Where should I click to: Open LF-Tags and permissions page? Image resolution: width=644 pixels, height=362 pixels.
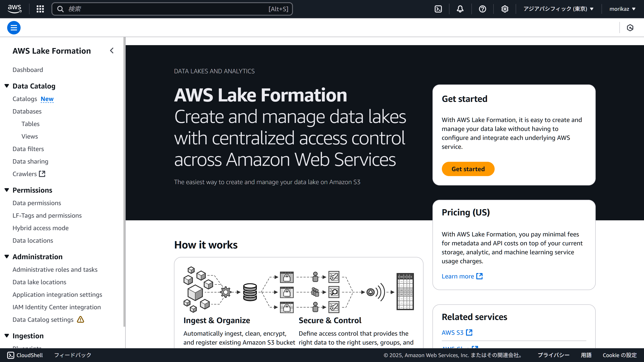pos(47,215)
